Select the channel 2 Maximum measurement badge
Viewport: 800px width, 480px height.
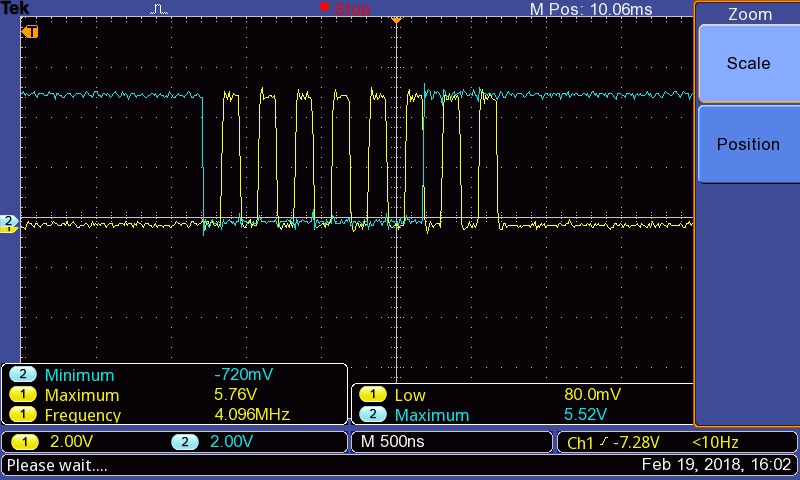click(x=372, y=414)
